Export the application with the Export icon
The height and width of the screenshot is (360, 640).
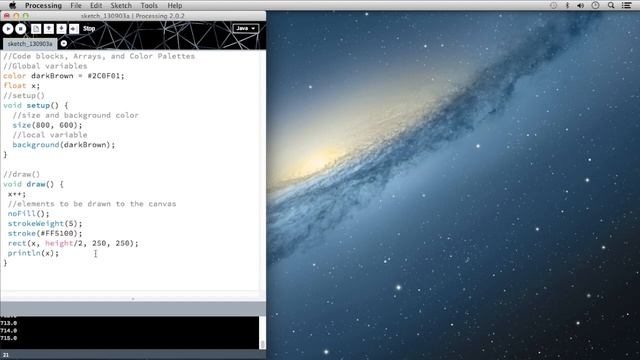(74, 29)
